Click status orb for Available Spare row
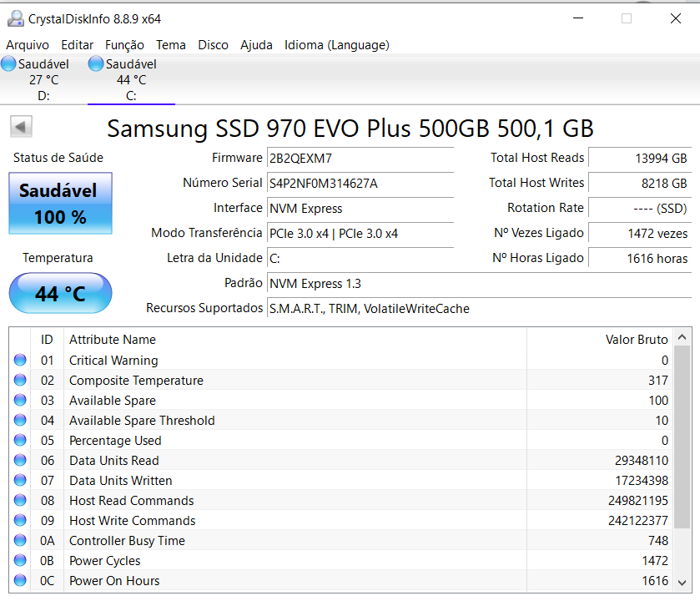 point(20,400)
